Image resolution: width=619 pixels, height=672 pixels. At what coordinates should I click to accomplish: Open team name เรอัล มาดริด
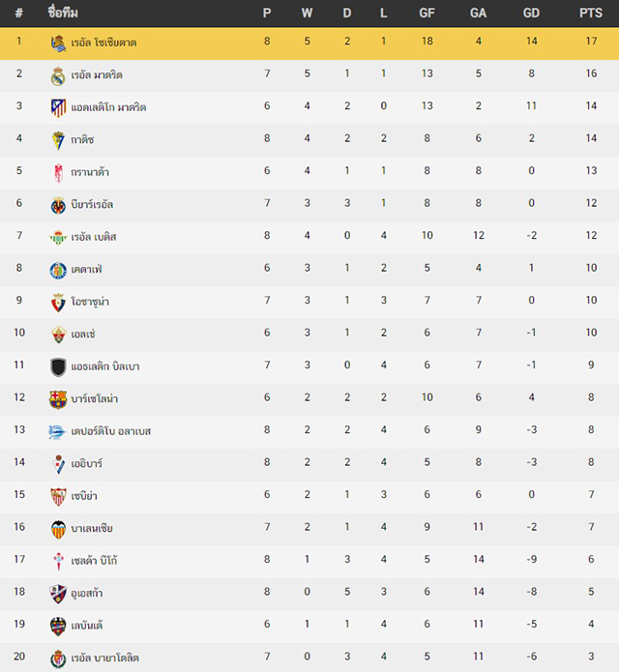click(x=97, y=75)
